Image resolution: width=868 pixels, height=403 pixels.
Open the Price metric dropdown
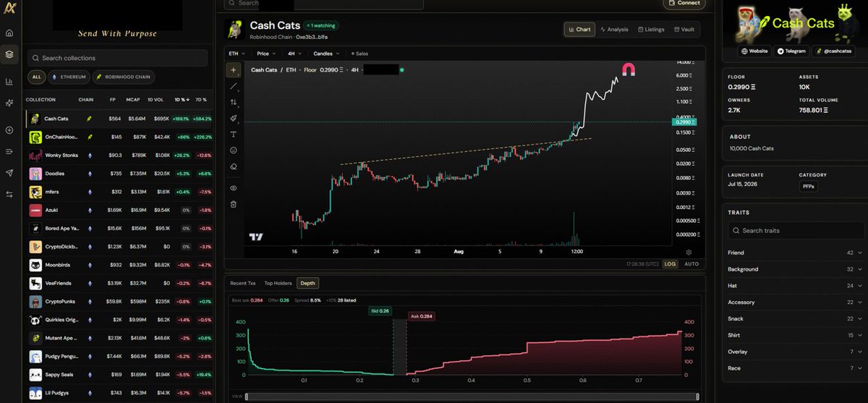pyautogui.click(x=265, y=54)
